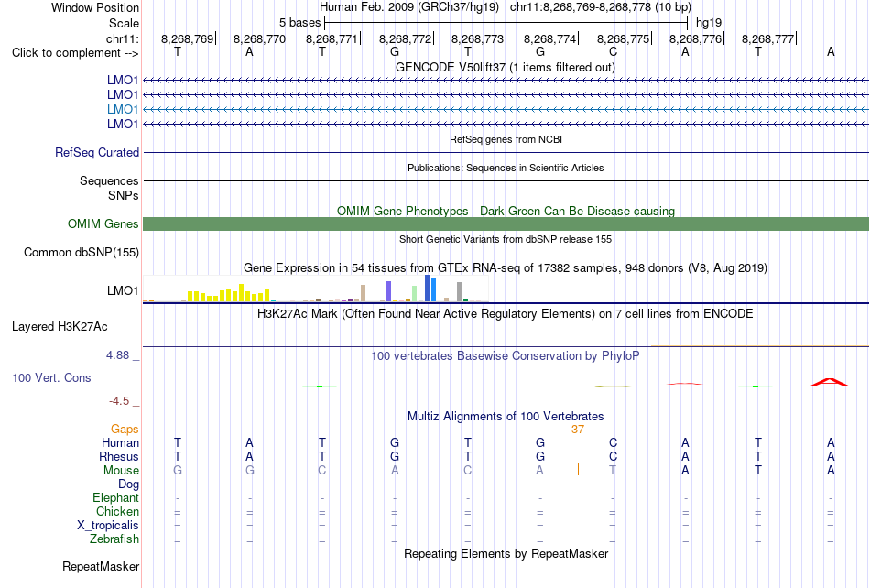Viewport: 870px width, 588px height.
Task: Click the 'Human Feb. 2009 (GRCh37/hg19)' header
Action: click(409, 7)
